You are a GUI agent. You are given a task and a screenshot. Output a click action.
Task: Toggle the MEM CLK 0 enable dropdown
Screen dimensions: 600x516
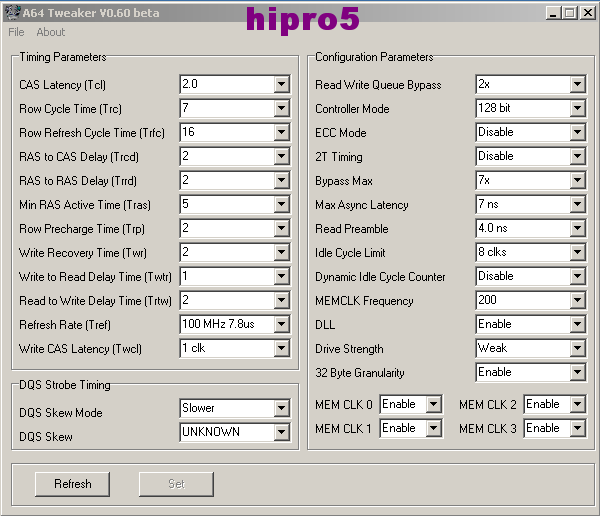click(x=433, y=404)
